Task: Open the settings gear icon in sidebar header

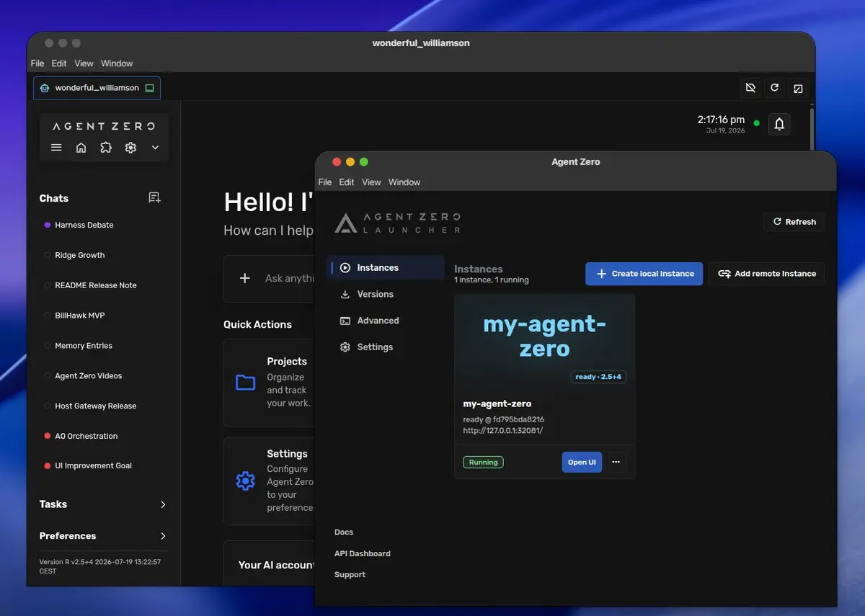Action: (130, 148)
